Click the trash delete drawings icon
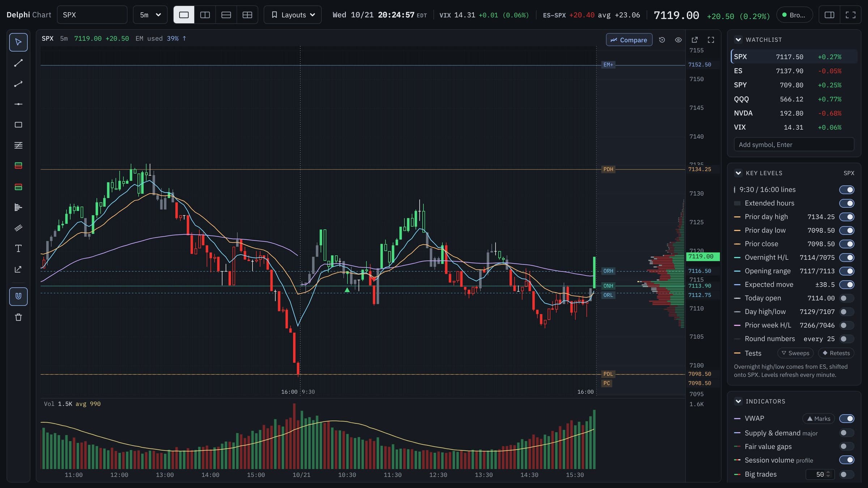Image resolution: width=868 pixels, height=488 pixels. pos(18,317)
